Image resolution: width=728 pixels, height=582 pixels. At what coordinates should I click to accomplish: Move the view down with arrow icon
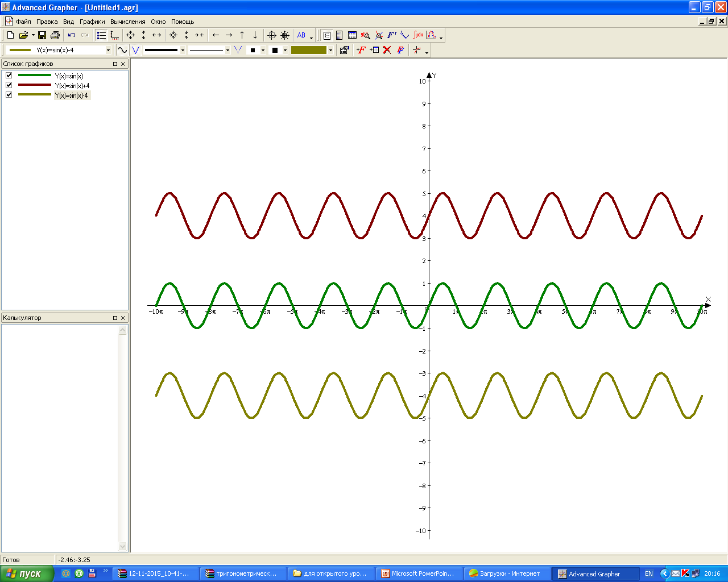(x=255, y=35)
